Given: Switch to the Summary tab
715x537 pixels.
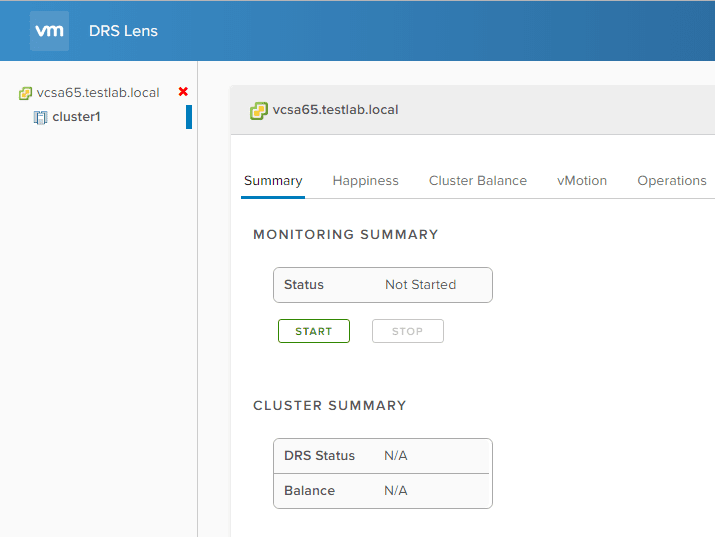Looking at the screenshot, I should 273,181.
